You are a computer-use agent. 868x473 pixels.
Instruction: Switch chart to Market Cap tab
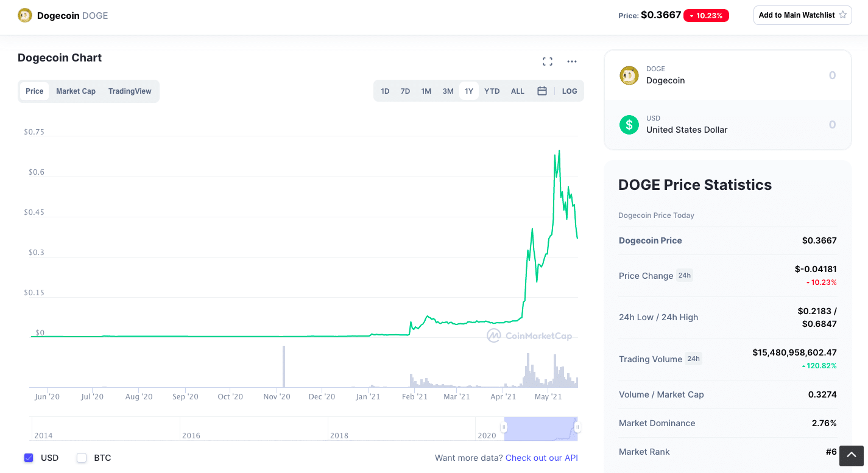76,91
